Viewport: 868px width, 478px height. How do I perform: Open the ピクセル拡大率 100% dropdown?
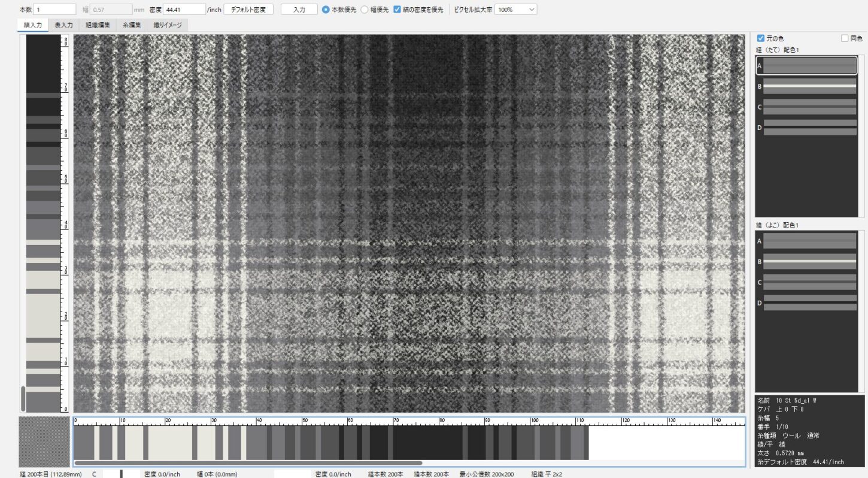pos(515,10)
